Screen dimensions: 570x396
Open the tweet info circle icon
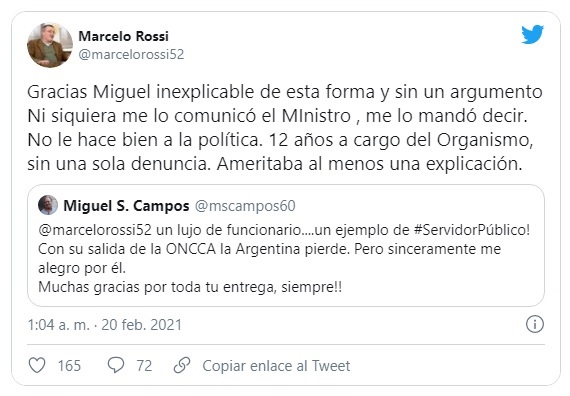(535, 324)
